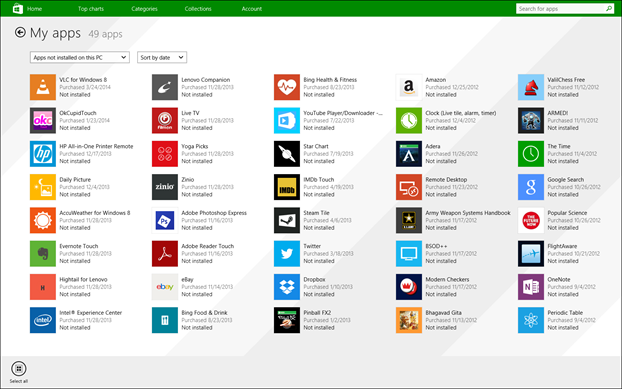Select the Daily Picture app icon

point(43,187)
